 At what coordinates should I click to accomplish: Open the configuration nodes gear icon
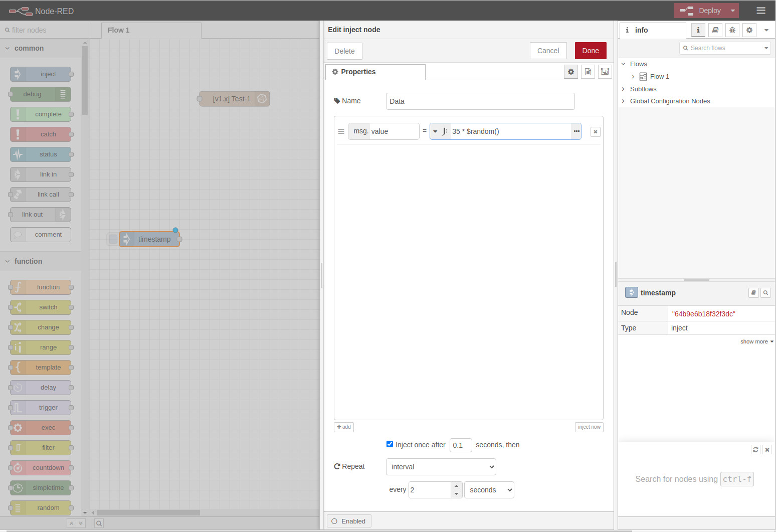(x=749, y=30)
